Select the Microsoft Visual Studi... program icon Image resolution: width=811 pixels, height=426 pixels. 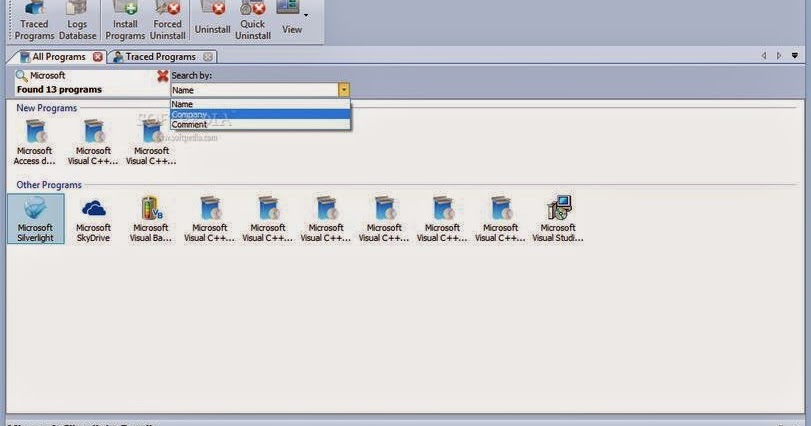558,219
